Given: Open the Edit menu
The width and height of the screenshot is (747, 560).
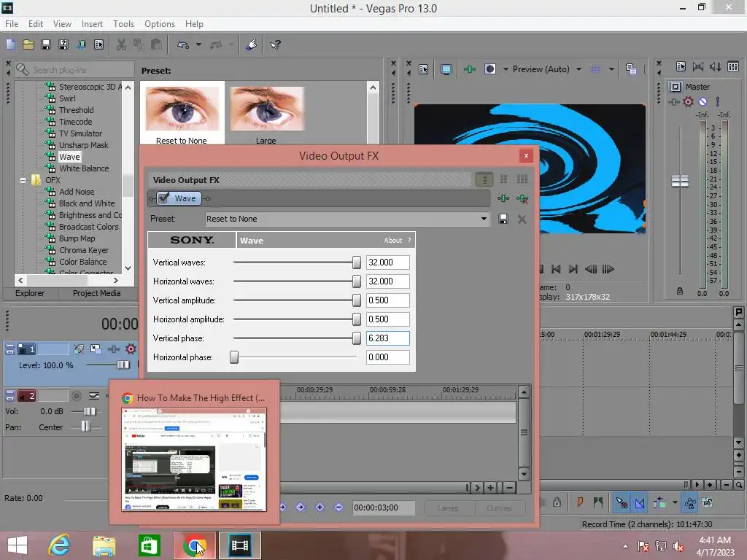Looking at the screenshot, I should 35,24.
